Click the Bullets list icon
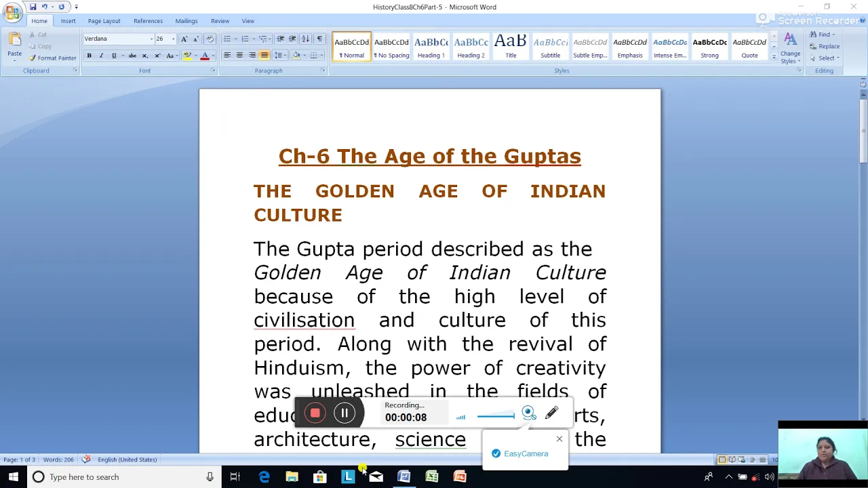The height and width of the screenshot is (488, 868). click(x=227, y=39)
